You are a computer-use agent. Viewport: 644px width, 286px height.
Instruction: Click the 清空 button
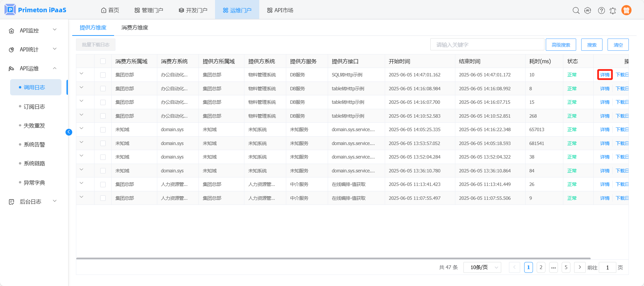618,45
